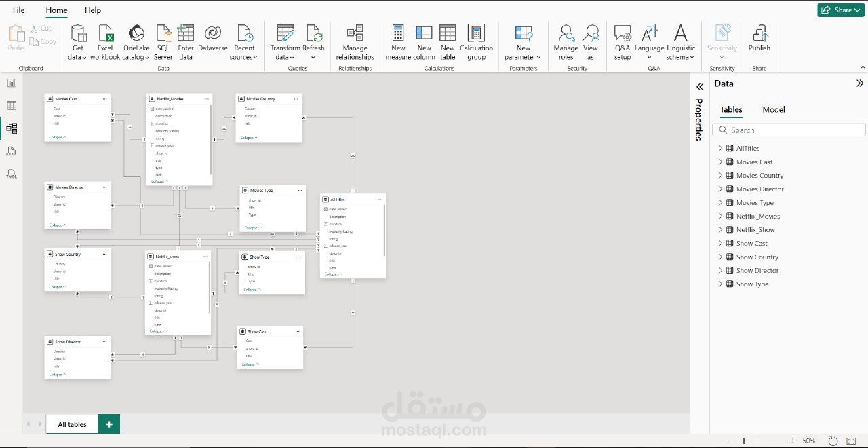The width and height of the screenshot is (868, 448).
Task: Select the Tables tab in Data pane
Action: coord(731,109)
